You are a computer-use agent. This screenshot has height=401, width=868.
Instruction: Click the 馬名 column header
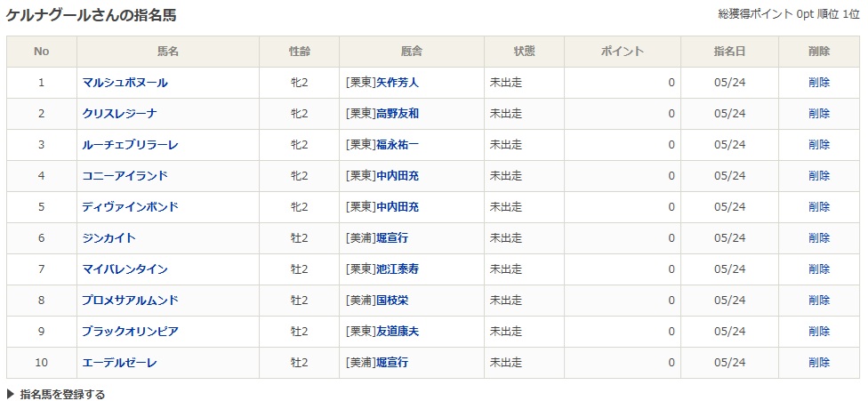tap(168, 52)
